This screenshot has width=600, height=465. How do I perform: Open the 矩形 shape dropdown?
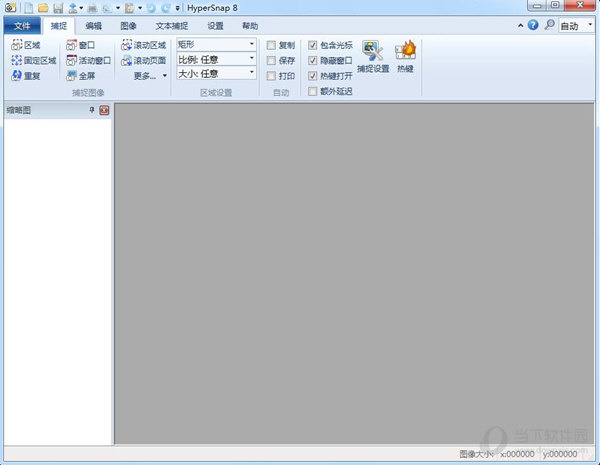tap(215, 44)
